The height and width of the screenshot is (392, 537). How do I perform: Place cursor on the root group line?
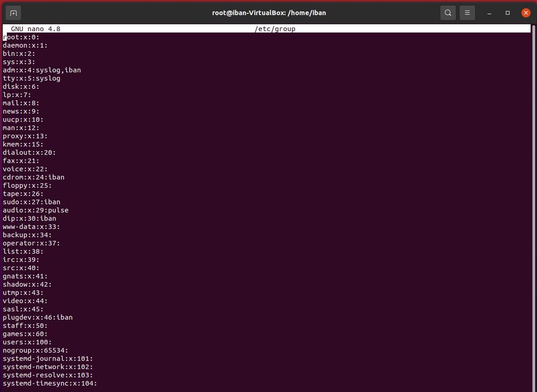coord(20,37)
